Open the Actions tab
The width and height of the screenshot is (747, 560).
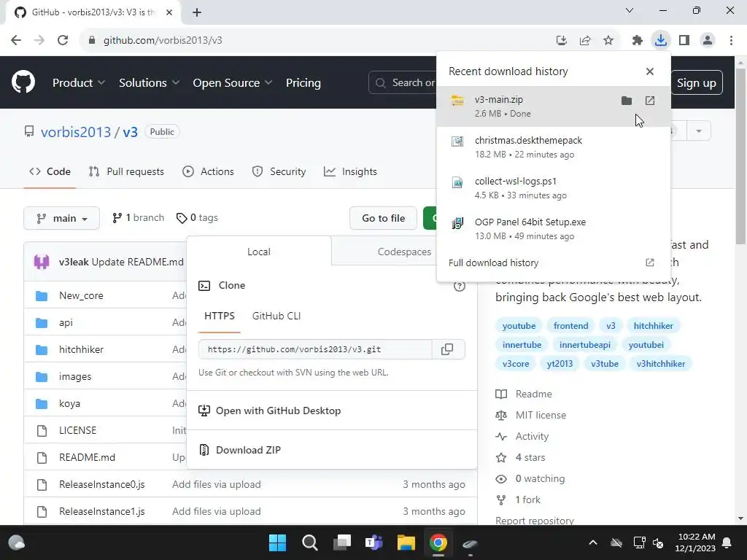tap(208, 171)
